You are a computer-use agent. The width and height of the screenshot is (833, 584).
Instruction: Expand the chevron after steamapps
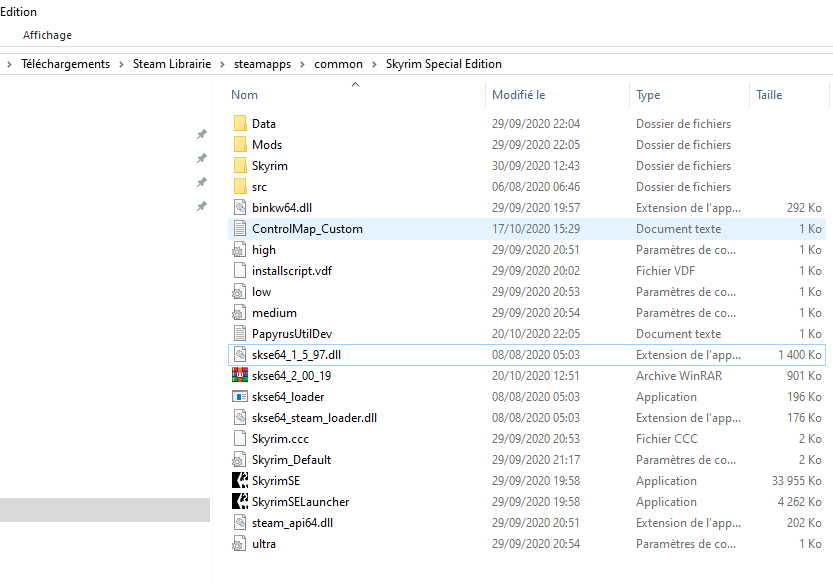[x=302, y=64]
